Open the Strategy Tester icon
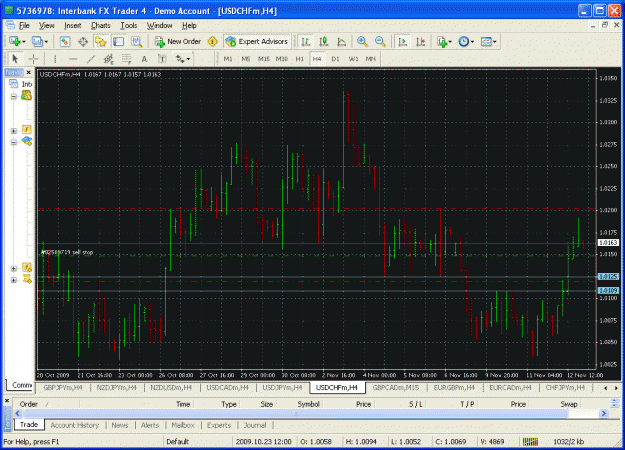625x450 pixels. tap(136, 41)
